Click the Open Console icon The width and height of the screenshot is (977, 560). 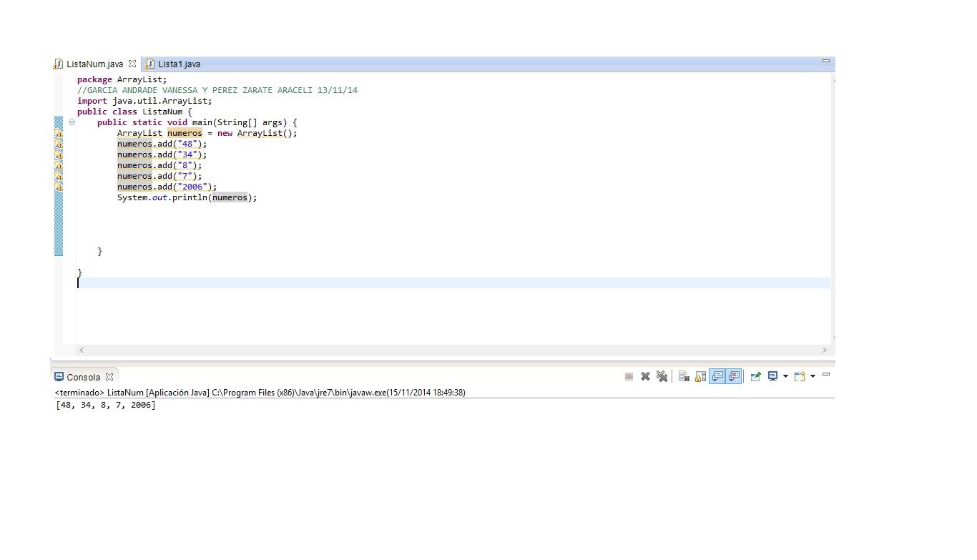[800, 376]
